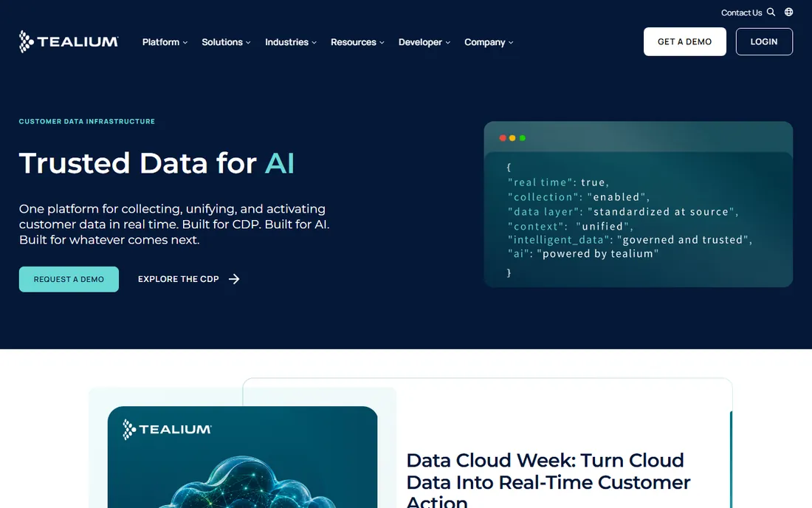This screenshot has height=508, width=812.
Task: Click the yellow dot in code window
Action: 512,138
